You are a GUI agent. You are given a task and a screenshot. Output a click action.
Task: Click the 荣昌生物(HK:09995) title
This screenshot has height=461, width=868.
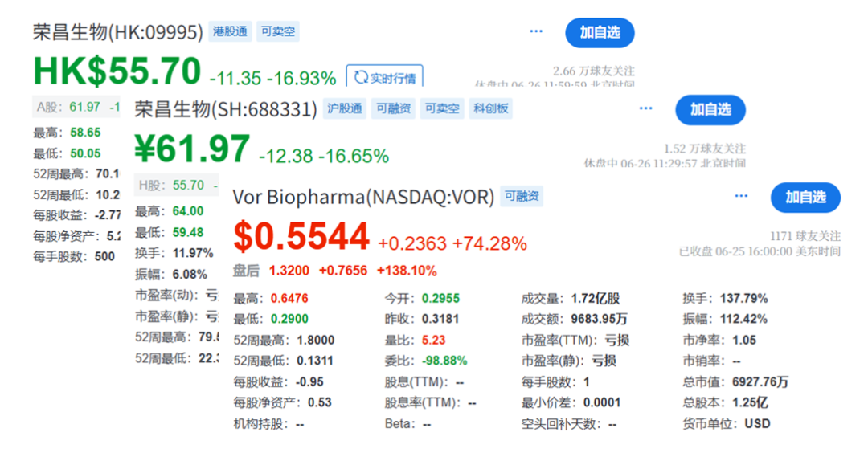tap(118, 32)
